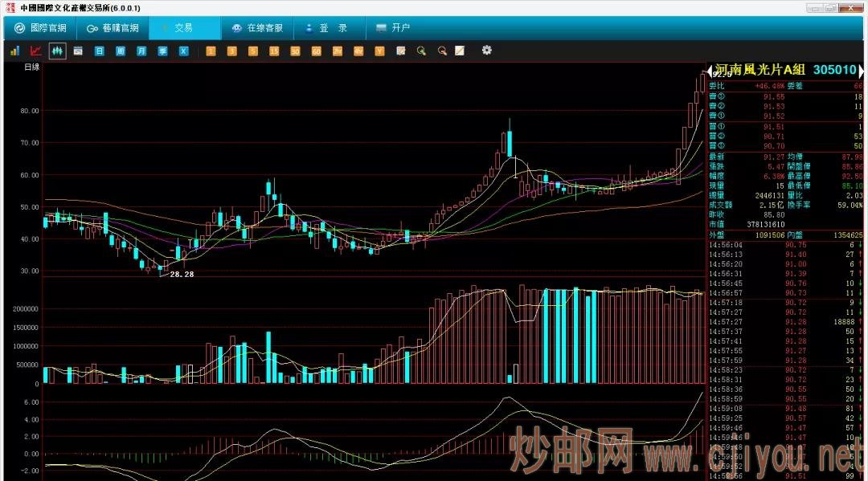Open the drawing line tool icon
This screenshot has width=868, height=481.
pyautogui.click(x=460, y=51)
